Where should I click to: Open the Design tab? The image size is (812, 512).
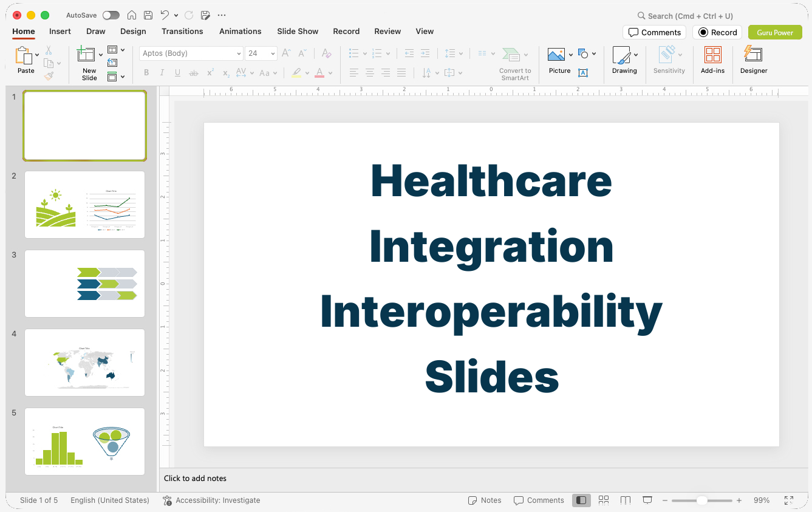[x=133, y=31]
